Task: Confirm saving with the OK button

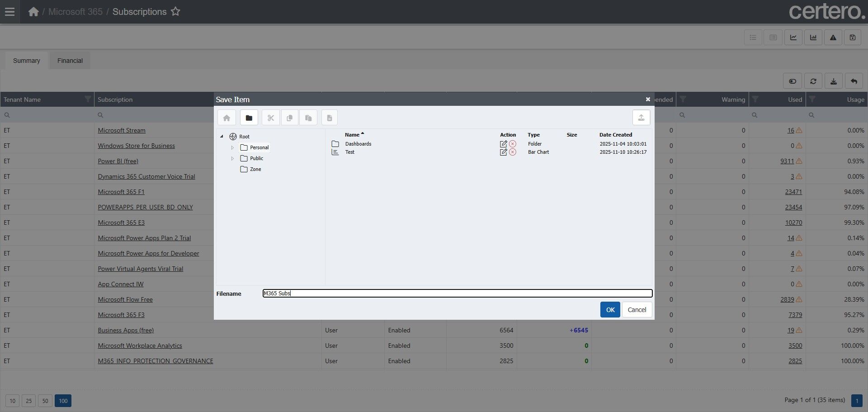Action: 610,310
